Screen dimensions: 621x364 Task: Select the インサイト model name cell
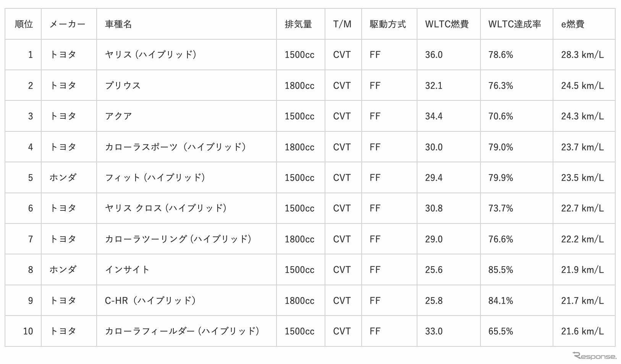pos(127,270)
